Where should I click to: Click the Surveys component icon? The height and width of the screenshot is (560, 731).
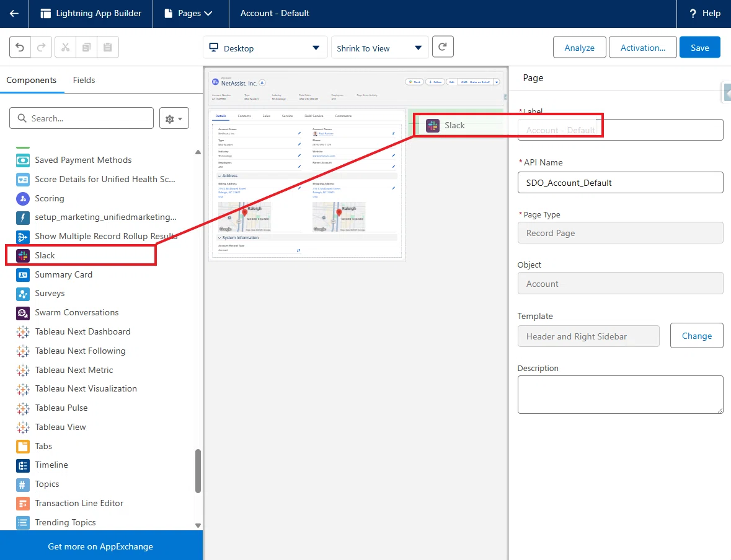23,294
